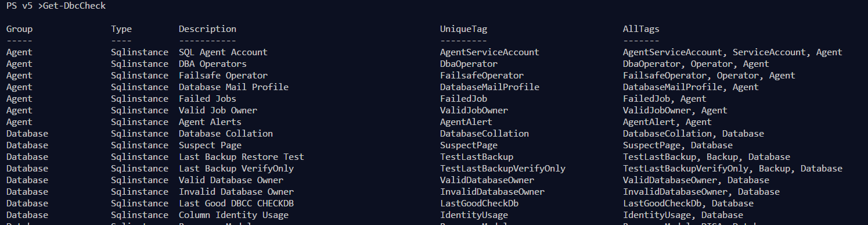868x225 pixels.
Task: Select the DbaOperator unique tag
Action: tap(469, 64)
